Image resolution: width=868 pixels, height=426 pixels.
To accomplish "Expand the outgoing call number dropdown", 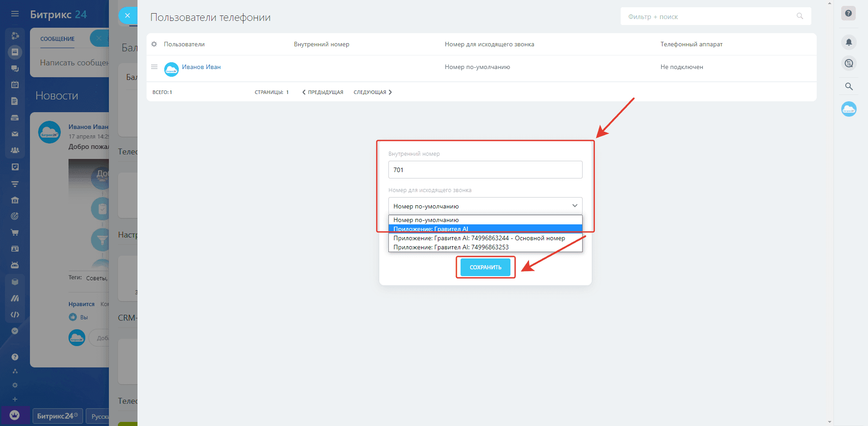I will 485,206.
